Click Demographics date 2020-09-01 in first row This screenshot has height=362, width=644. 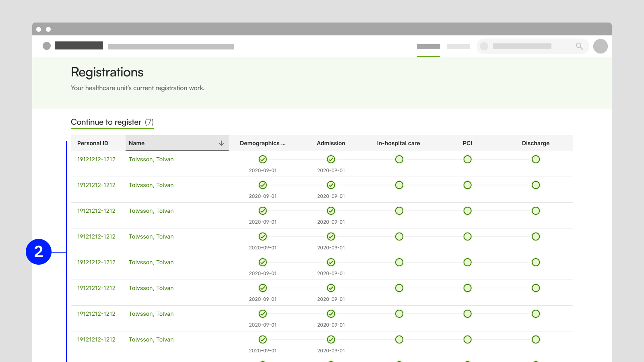coord(263,171)
